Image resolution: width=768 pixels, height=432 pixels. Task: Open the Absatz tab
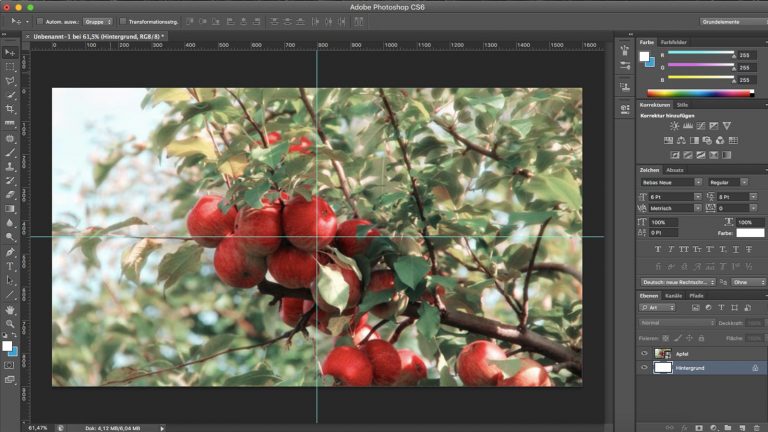tap(675, 170)
